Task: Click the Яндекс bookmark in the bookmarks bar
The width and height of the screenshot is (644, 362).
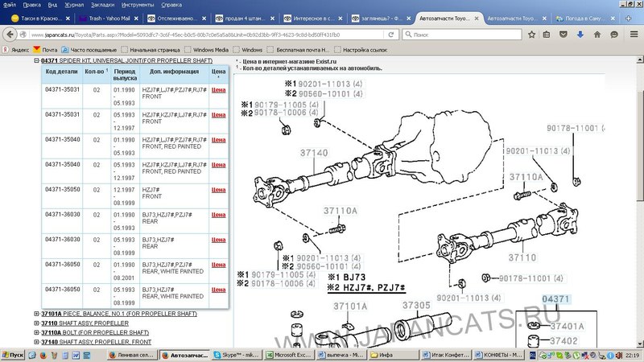Action: [x=15, y=50]
